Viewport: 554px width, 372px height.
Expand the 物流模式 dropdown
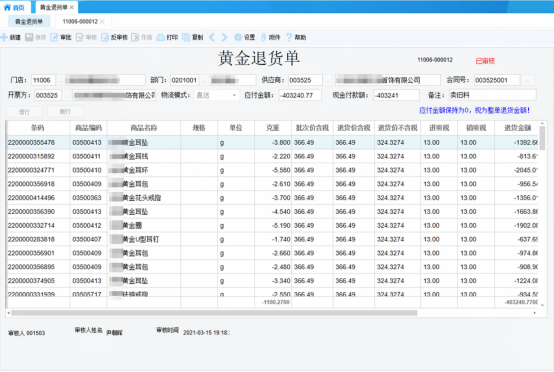tap(234, 95)
